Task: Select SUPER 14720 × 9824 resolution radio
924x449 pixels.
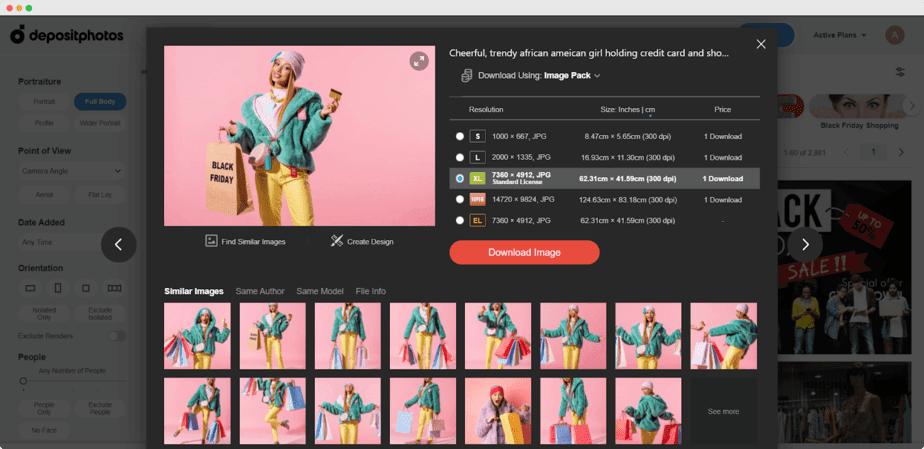Action: tap(460, 199)
